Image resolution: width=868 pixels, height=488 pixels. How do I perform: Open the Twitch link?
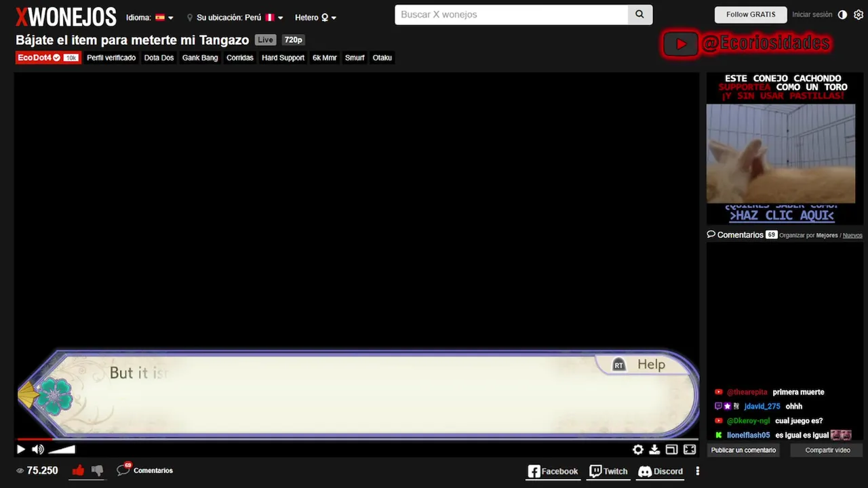pos(608,471)
